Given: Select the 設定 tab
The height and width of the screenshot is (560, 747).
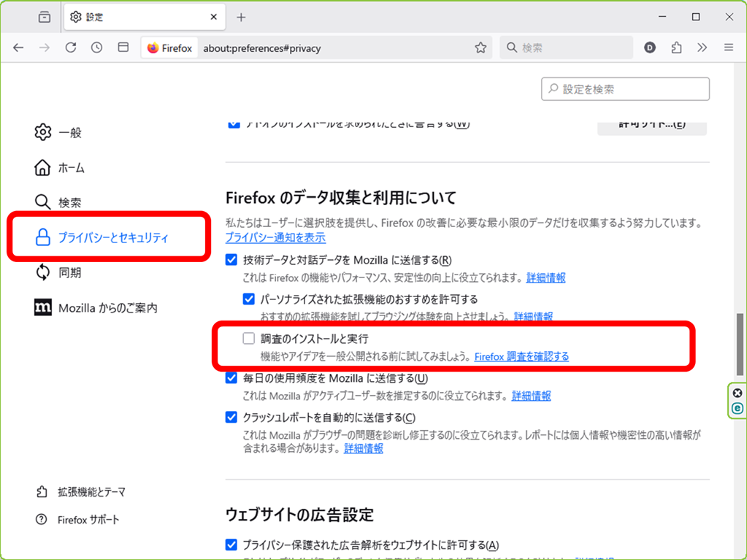Looking at the screenshot, I should [144, 17].
